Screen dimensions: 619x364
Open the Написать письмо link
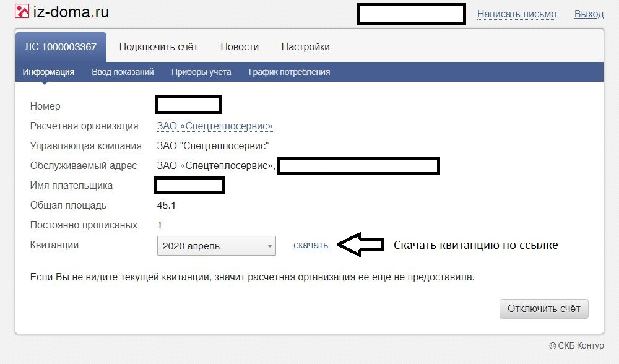(516, 14)
